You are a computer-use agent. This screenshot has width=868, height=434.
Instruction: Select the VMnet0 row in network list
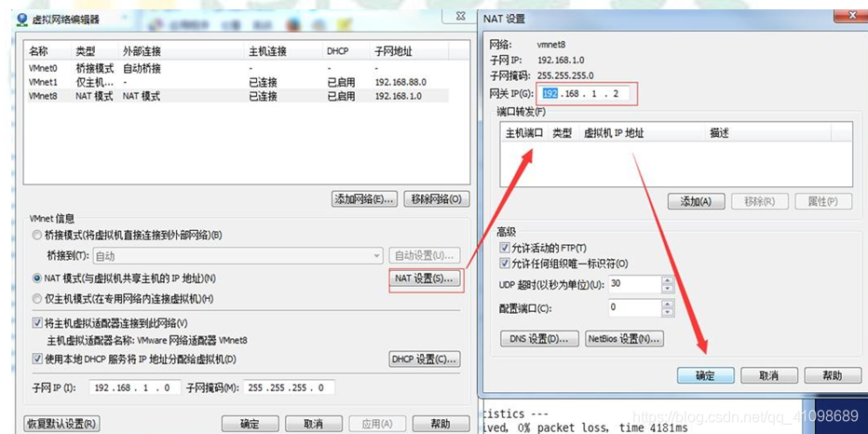[238, 69]
